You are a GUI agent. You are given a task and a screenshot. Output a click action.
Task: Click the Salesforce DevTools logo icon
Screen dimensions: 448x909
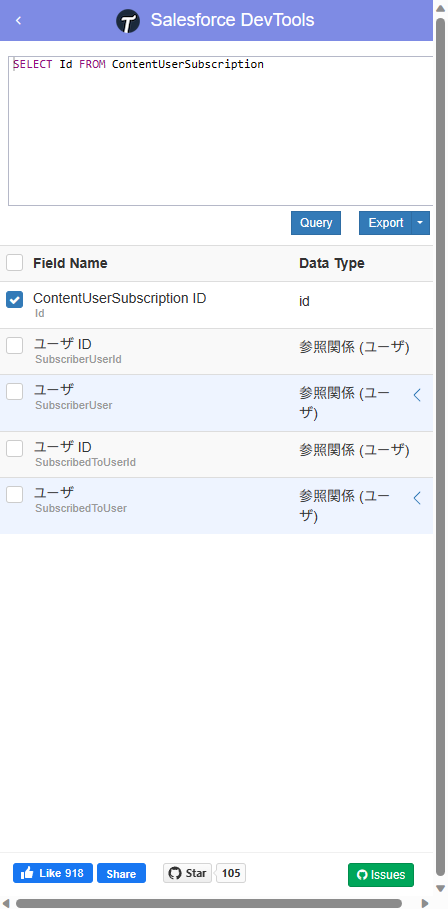(x=128, y=21)
